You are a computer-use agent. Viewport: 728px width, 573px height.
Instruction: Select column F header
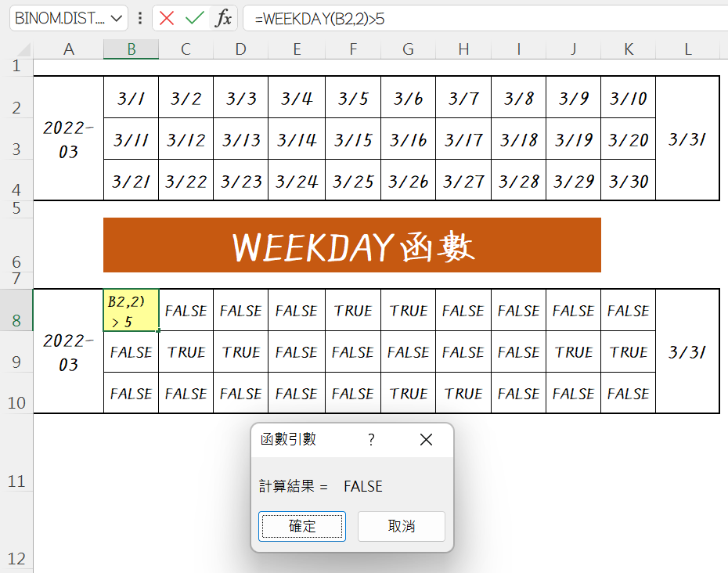353,49
